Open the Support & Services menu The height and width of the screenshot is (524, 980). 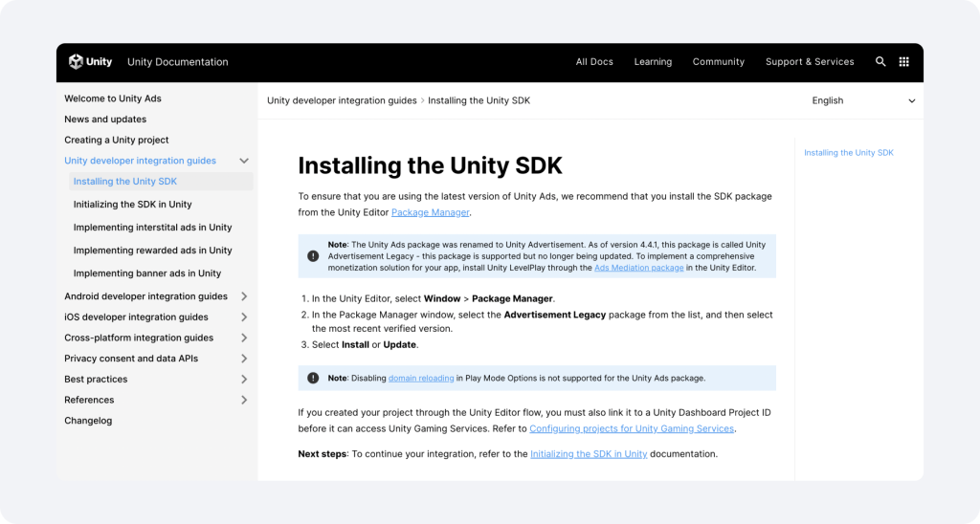pos(810,62)
